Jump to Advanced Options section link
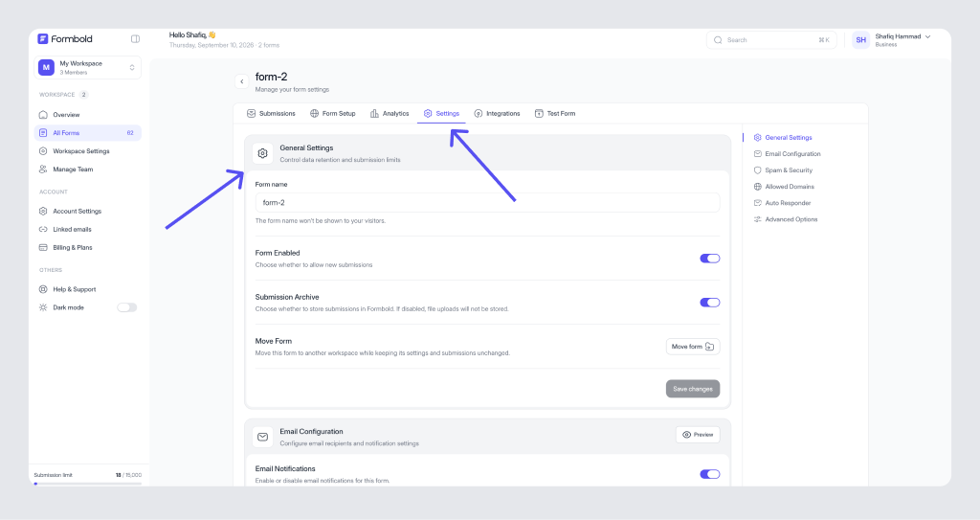Image resolution: width=980 pixels, height=520 pixels. point(785,219)
